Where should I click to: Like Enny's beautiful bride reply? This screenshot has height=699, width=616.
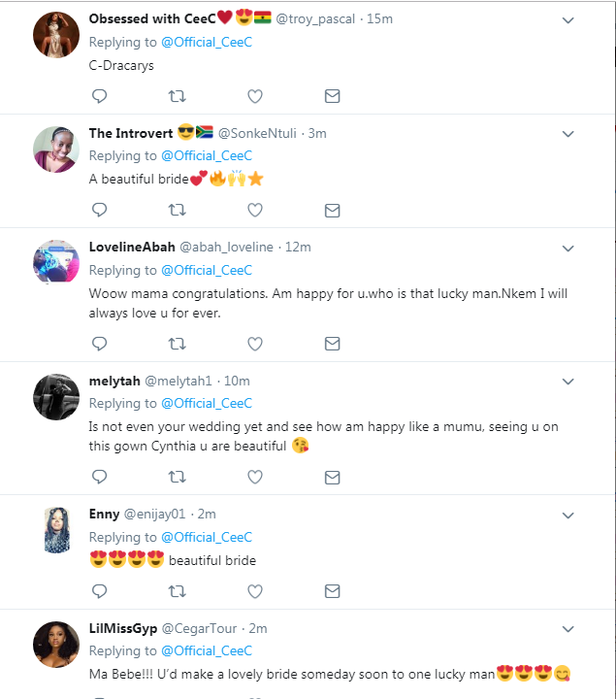(254, 590)
